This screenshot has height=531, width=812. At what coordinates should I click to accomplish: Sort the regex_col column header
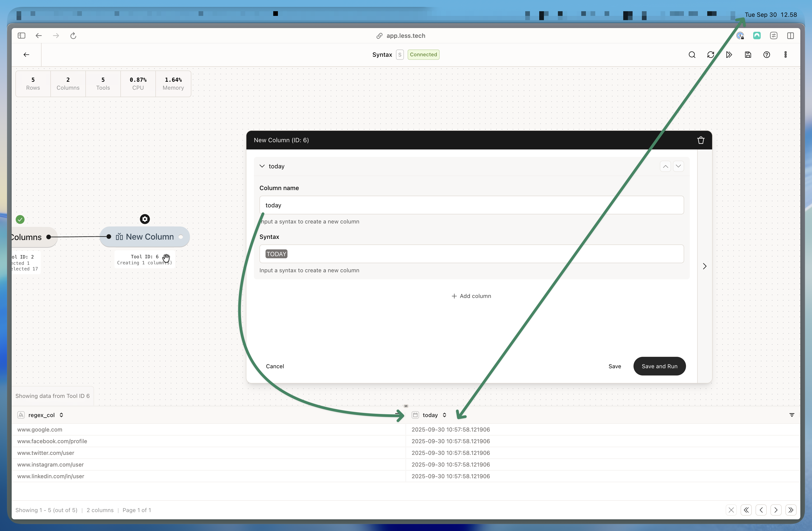click(x=61, y=415)
